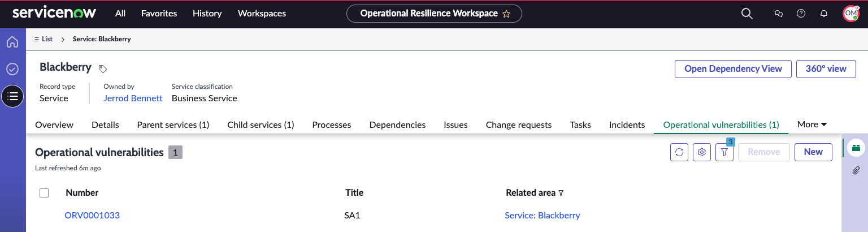Favorite the workspace with star icon
Viewport: 868px width, 232px height.
[506, 14]
